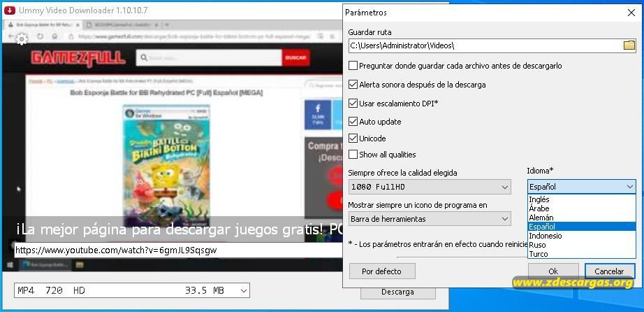The width and height of the screenshot is (644, 312).
Task: Click the Cancelar button
Action: [x=610, y=271]
